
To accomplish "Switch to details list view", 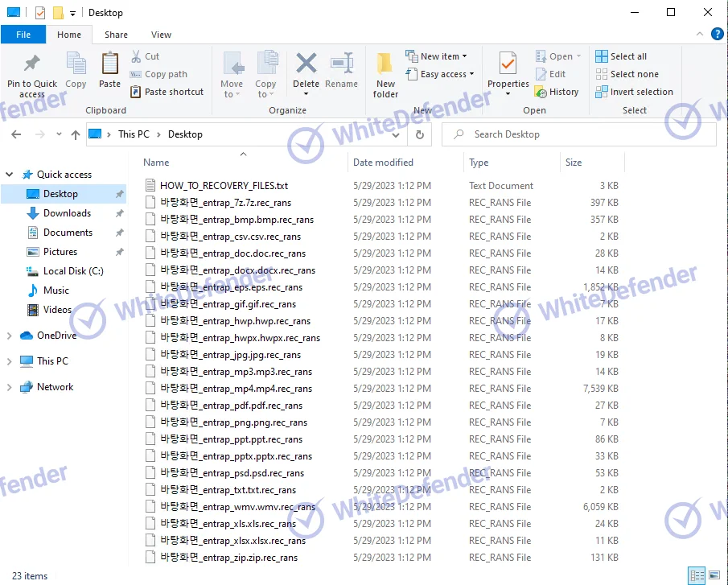I will click(x=697, y=575).
